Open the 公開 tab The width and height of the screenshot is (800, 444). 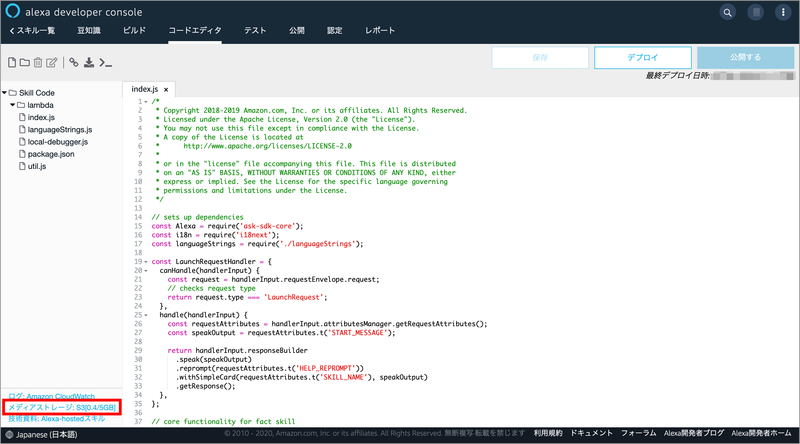pos(296,31)
